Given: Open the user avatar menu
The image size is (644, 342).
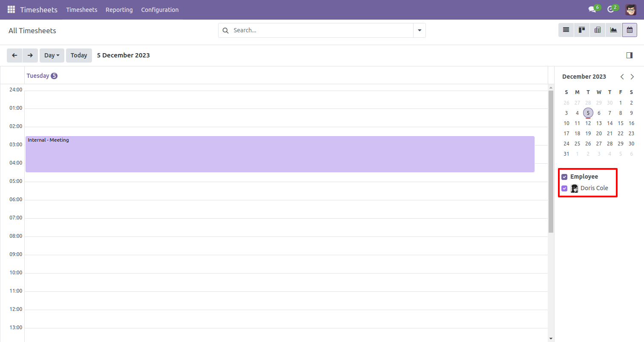Looking at the screenshot, I should pos(631,9).
